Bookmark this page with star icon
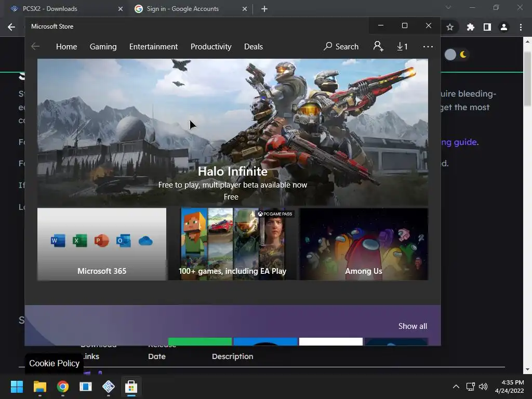The image size is (532, 399). pyautogui.click(x=450, y=27)
